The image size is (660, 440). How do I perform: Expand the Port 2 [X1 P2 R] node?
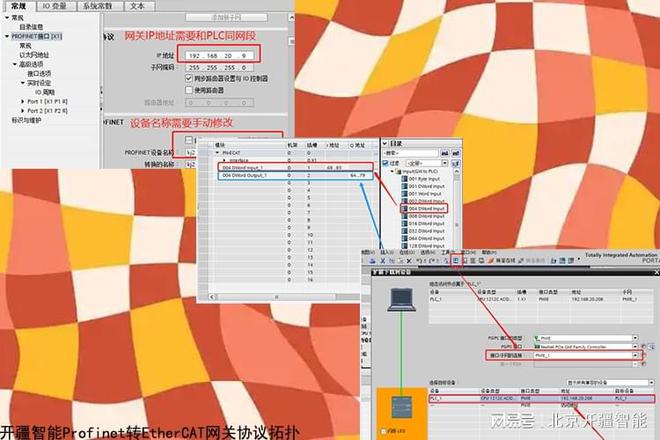tap(22, 111)
